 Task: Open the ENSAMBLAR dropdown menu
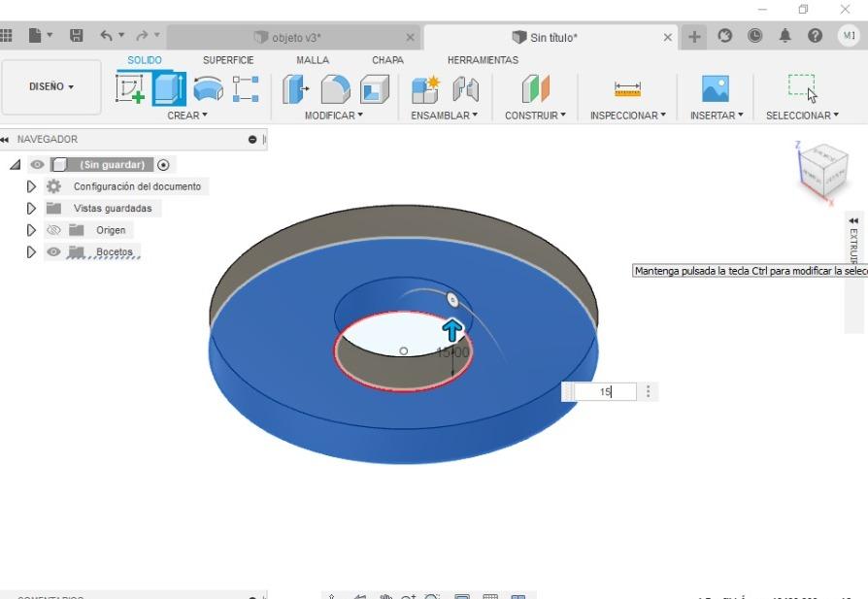coord(444,116)
